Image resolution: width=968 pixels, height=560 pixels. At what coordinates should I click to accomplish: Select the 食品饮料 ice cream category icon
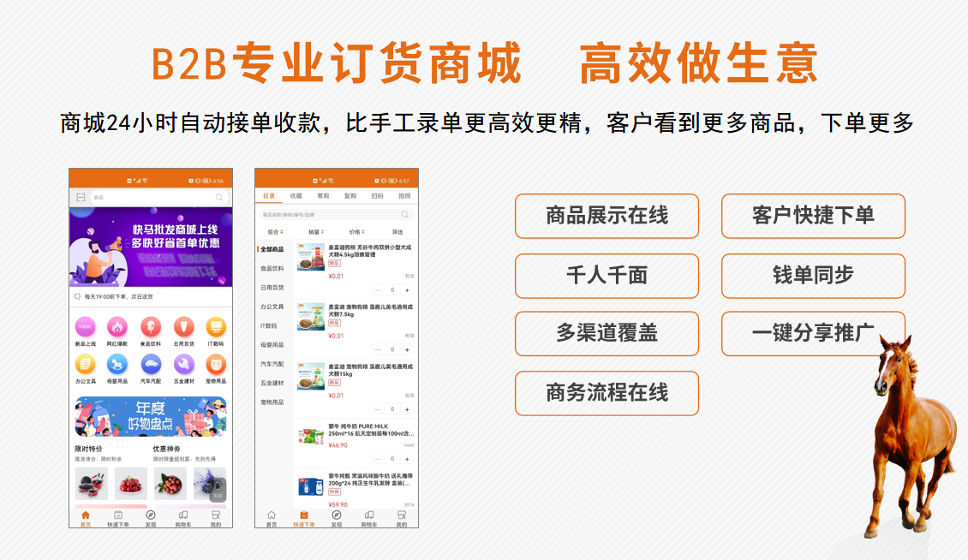pyautogui.click(x=151, y=326)
